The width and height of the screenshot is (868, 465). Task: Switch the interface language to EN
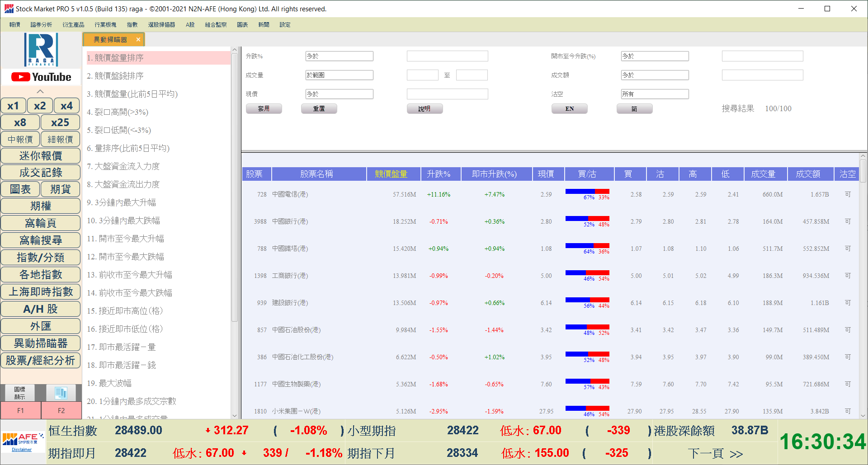[x=569, y=109]
